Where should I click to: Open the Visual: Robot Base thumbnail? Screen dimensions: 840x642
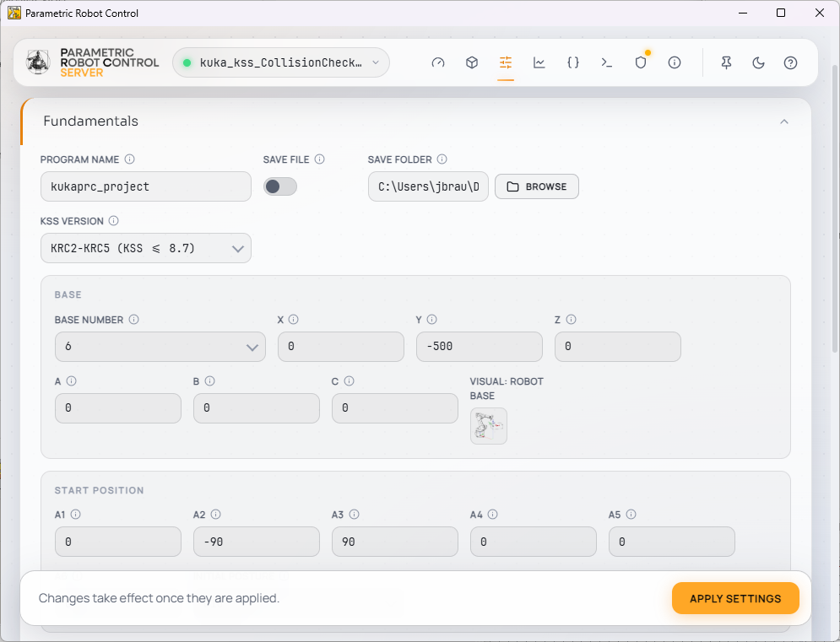[x=489, y=426]
